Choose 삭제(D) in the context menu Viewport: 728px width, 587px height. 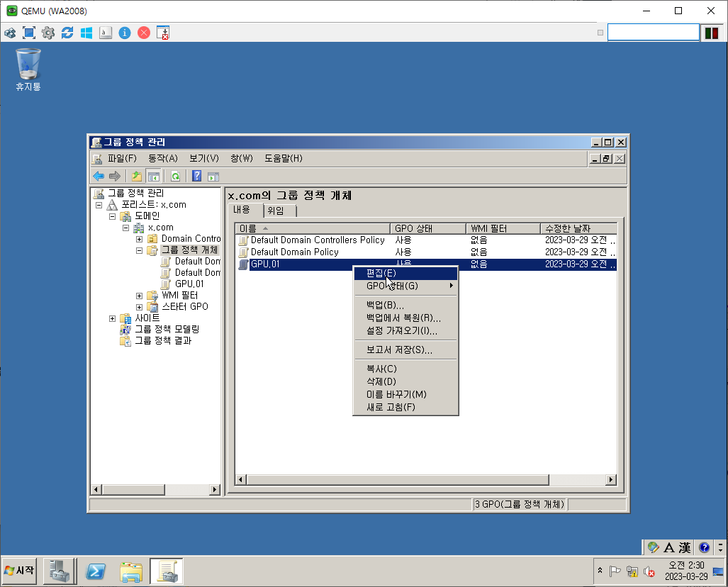point(405,381)
